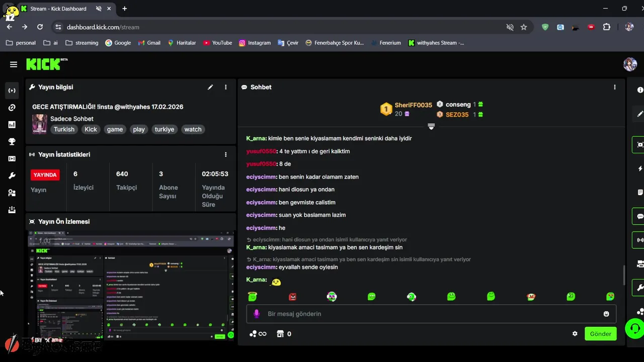Open the trophy icon in the left sidebar
644x362 pixels.
tap(12, 142)
